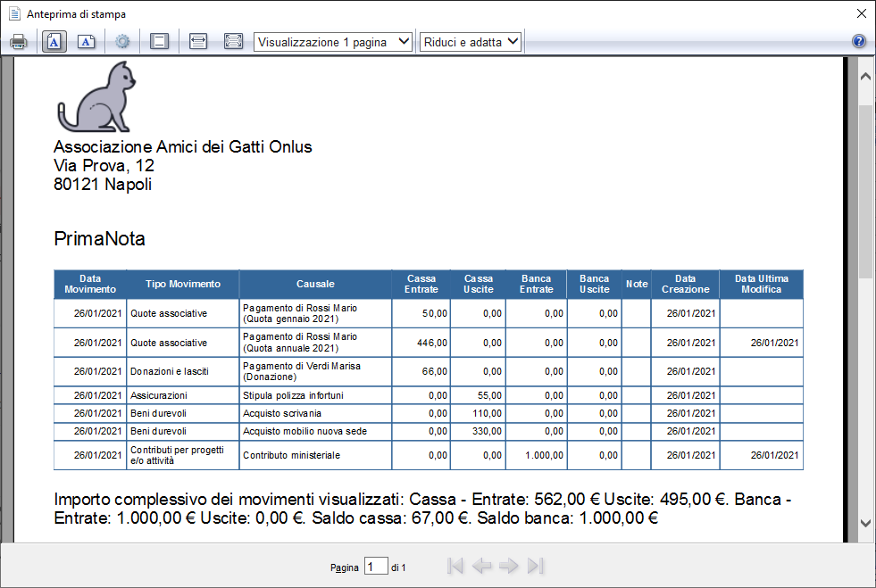
Task: Switch to landscape page orientation
Action: [x=86, y=42]
